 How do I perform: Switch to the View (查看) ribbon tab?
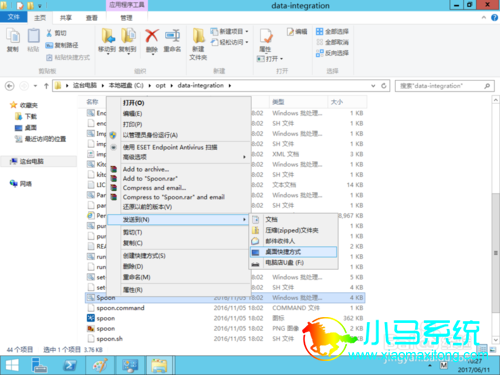pyautogui.click(x=92, y=18)
